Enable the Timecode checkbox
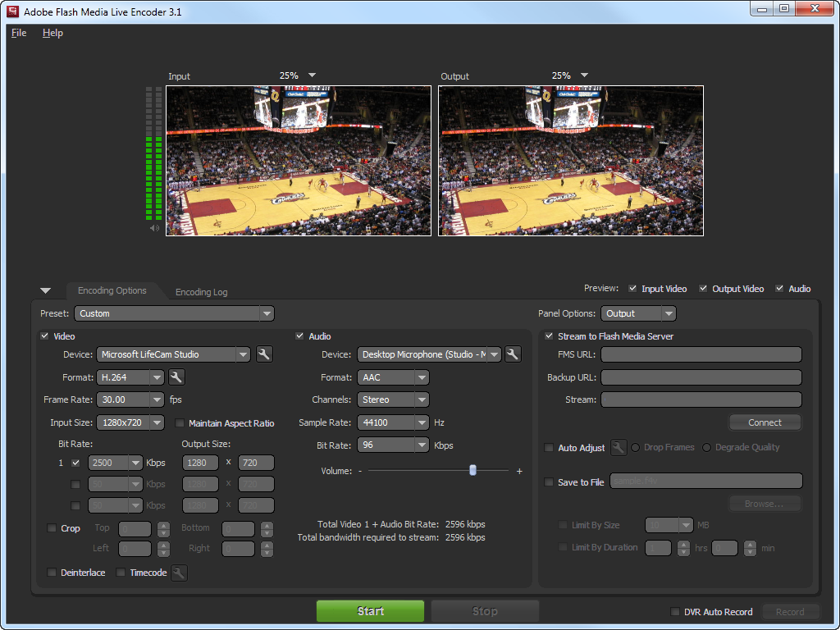Screen dimensions: 840x630 [x=121, y=572]
